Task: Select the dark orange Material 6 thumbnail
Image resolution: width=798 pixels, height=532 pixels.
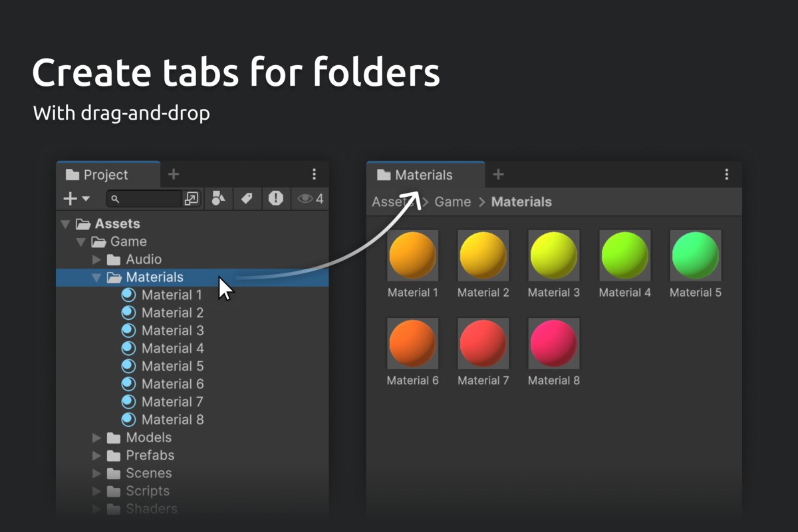Action: click(x=413, y=343)
